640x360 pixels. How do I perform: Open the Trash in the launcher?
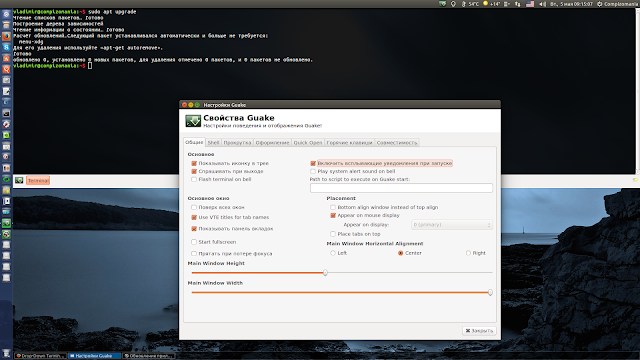pyautogui.click(x=6, y=353)
